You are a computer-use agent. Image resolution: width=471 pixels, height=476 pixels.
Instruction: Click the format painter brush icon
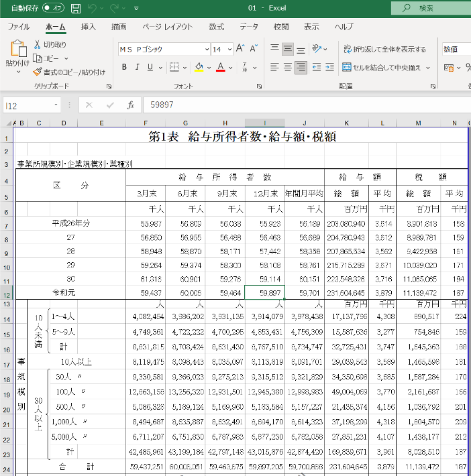(38, 72)
